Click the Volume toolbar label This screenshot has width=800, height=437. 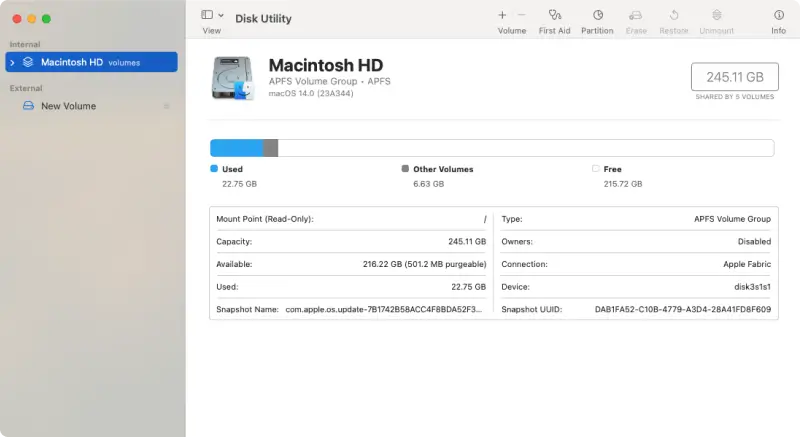(x=512, y=31)
